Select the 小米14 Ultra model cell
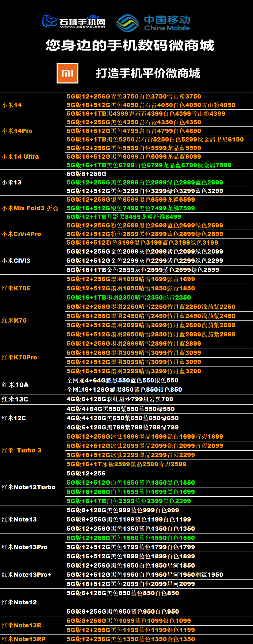The width and height of the screenshot is (253, 644). coord(33,157)
